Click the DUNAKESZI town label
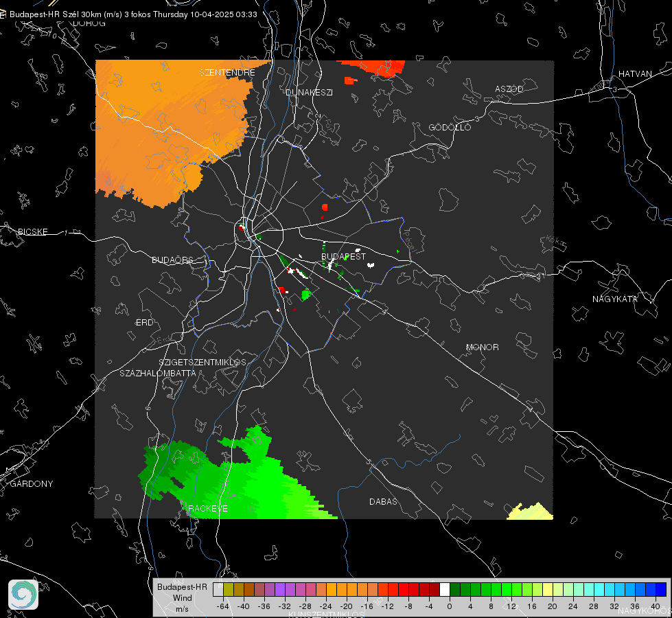This screenshot has width=672, height=618. (x=309, y=92)
